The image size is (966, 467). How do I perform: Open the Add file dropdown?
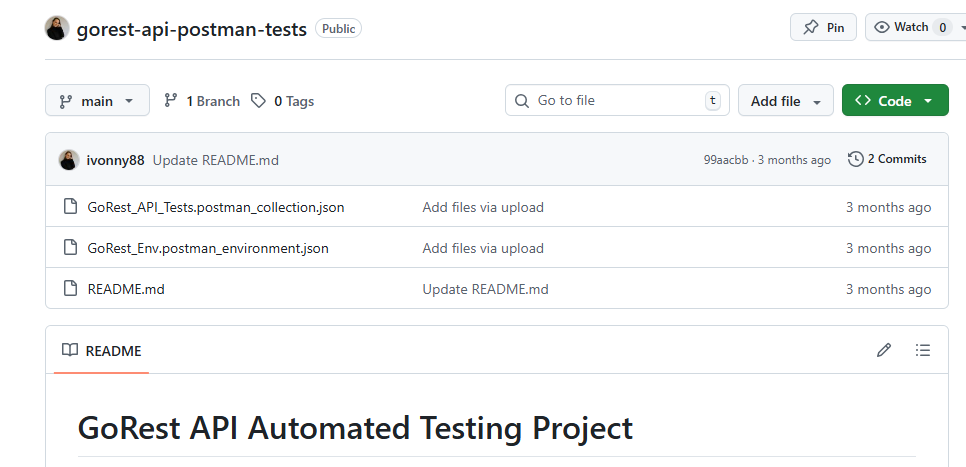tap(785, 100)
